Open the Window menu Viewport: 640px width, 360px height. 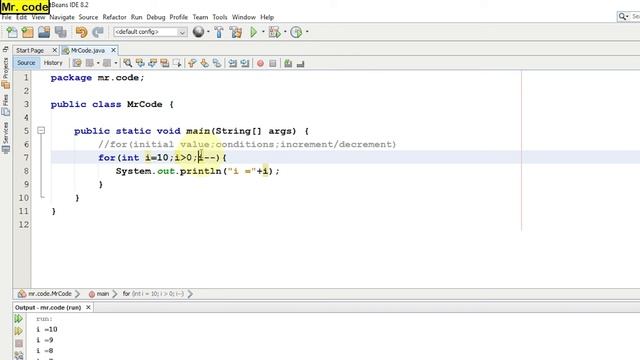[244, 17]
